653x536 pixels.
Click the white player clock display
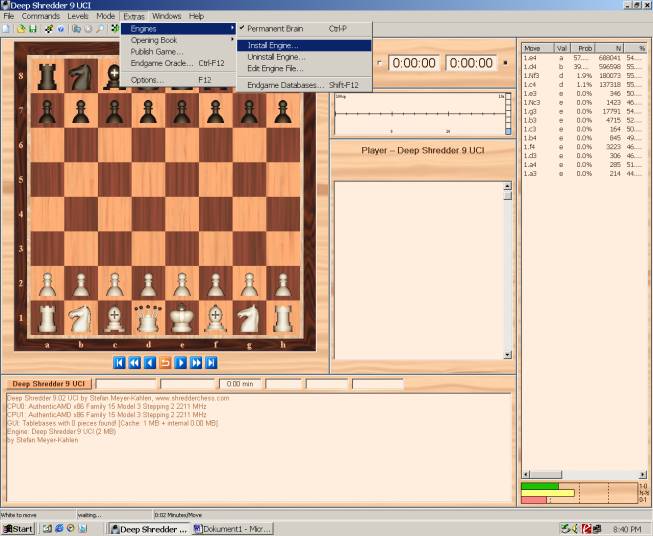coord(414,63)
